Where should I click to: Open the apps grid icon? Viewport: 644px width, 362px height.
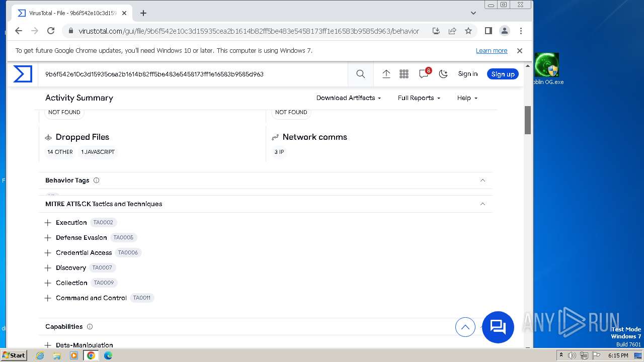coord(404,74)
